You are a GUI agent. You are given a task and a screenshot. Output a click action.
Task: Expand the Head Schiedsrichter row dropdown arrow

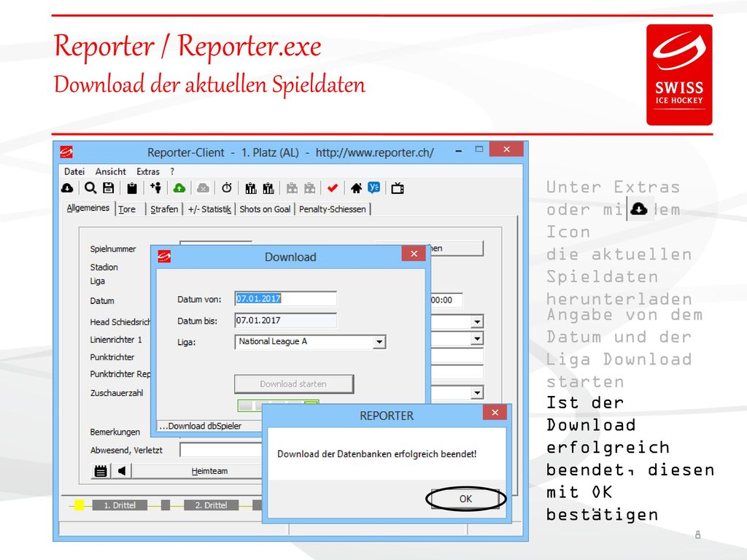477,322
